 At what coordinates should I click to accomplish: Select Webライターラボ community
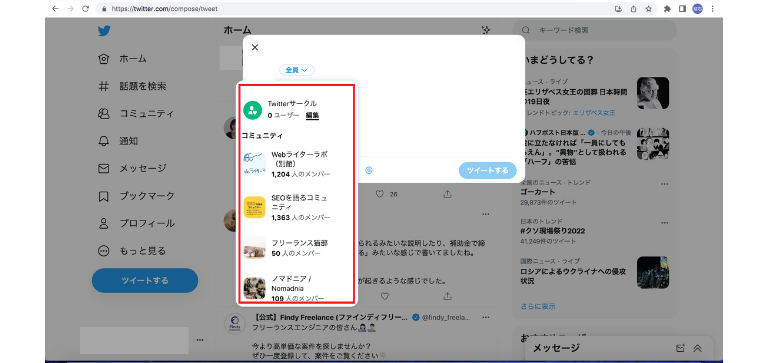(297, 164)
